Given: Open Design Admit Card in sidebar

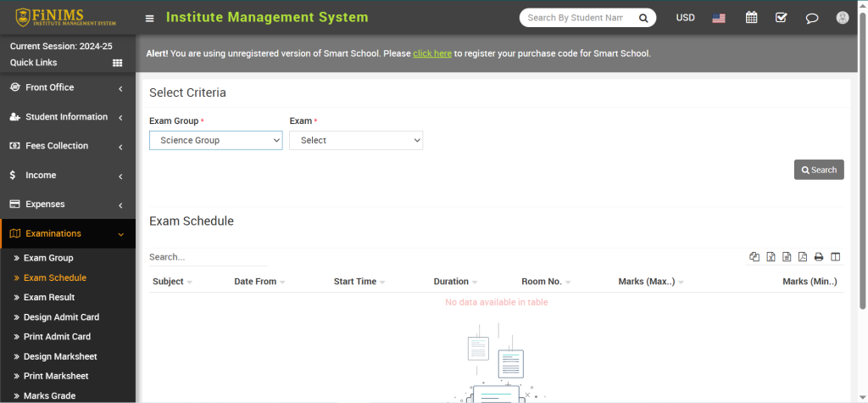Looking at the screenshot, I should pyautogui.click(x=61, y=317).
